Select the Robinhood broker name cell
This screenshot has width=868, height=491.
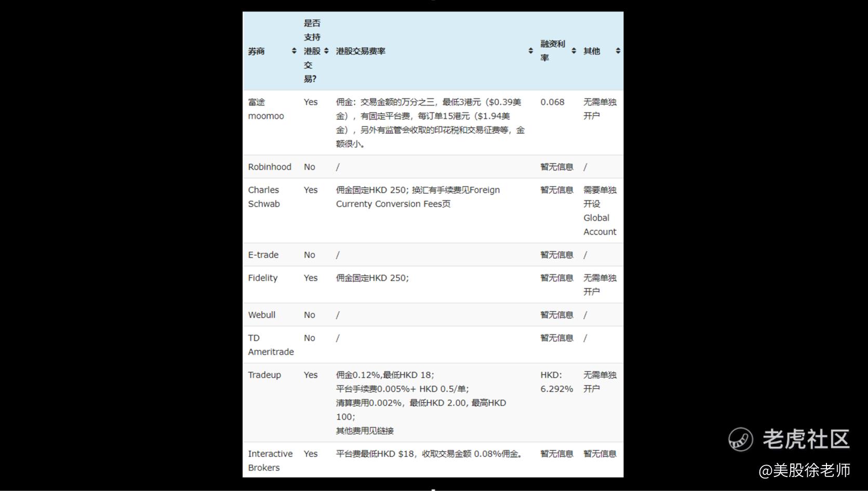tap(270, 167)
